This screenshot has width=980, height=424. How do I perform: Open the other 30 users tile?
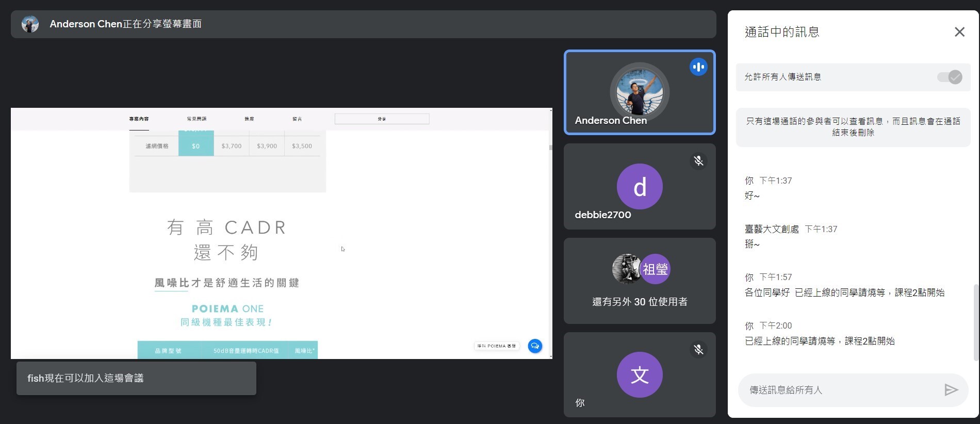pos(640,281)
